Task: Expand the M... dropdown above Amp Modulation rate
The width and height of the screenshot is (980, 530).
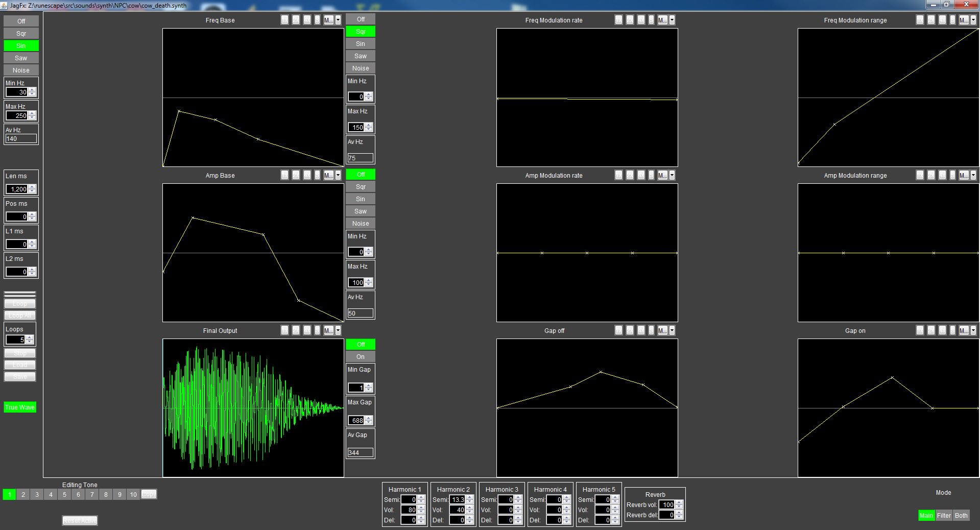Action: (x=672, y=175)
